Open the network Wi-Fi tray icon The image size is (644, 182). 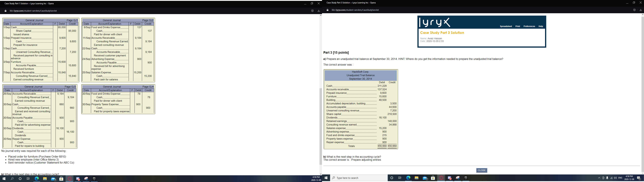coord(611,178)
